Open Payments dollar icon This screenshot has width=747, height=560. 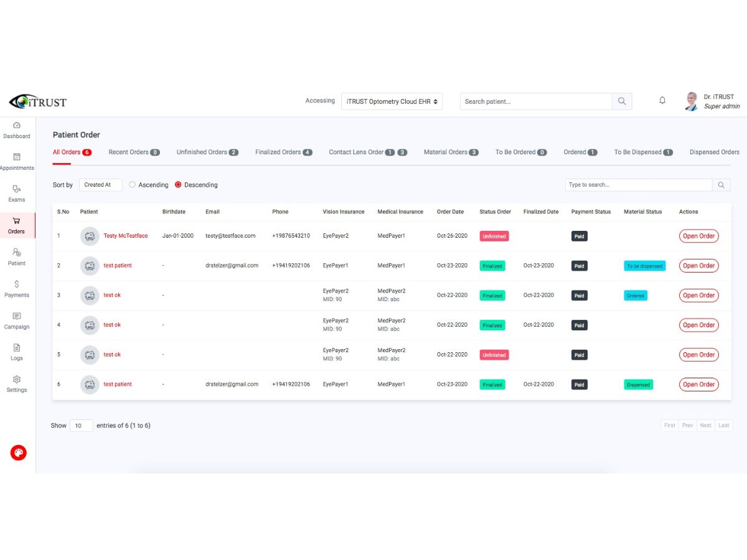[17, 284]
